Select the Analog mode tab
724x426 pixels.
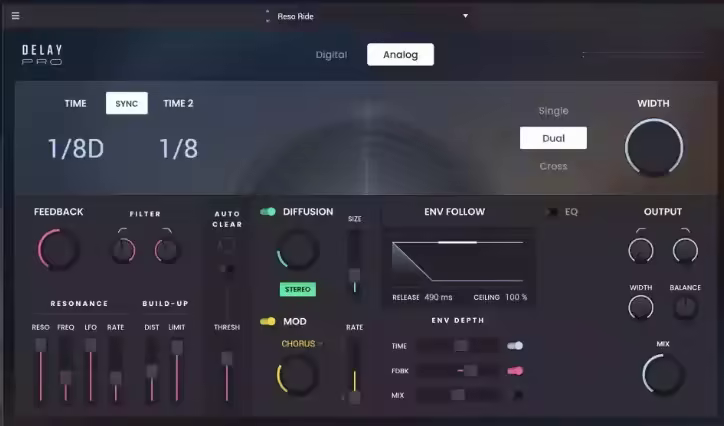[x=400, y=55]
